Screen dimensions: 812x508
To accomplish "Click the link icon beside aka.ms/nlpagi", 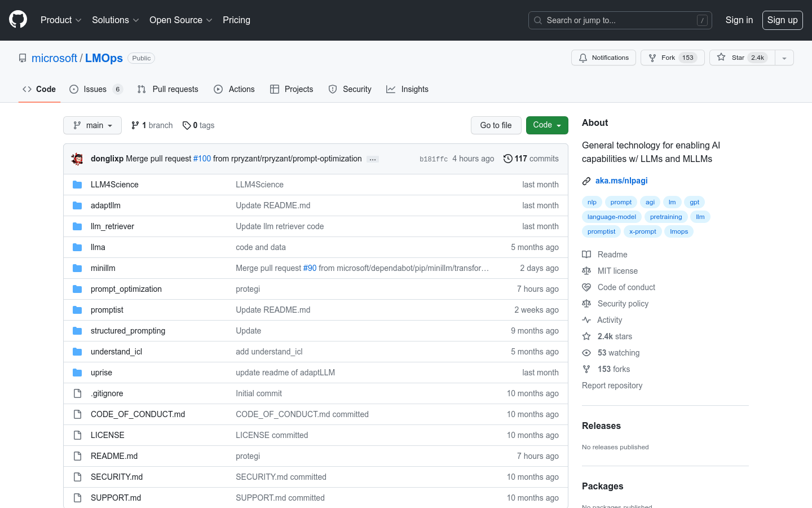I will (x=586, y=181).
